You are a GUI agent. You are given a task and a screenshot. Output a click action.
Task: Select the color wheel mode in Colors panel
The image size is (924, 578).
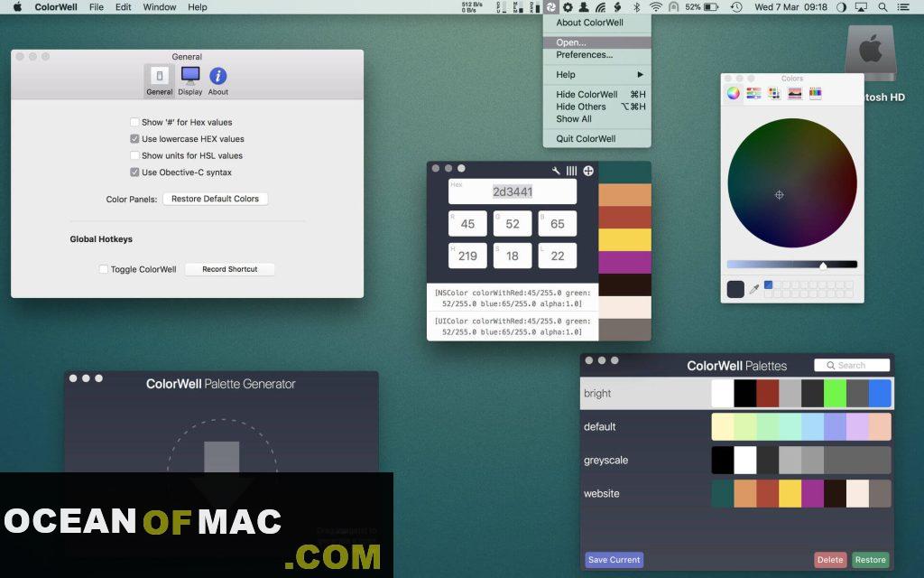tap(733, 93)
